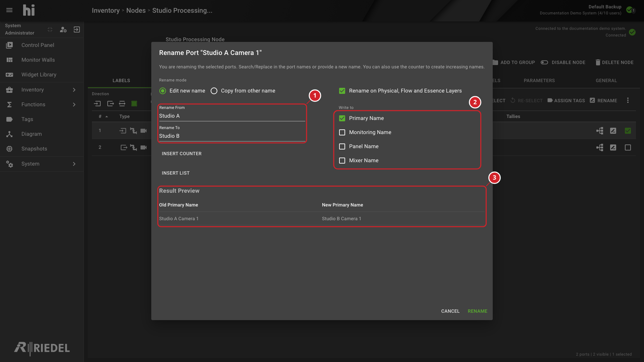
Task: Uncheck Primary Name checkbox
Action: coord(342,118)
